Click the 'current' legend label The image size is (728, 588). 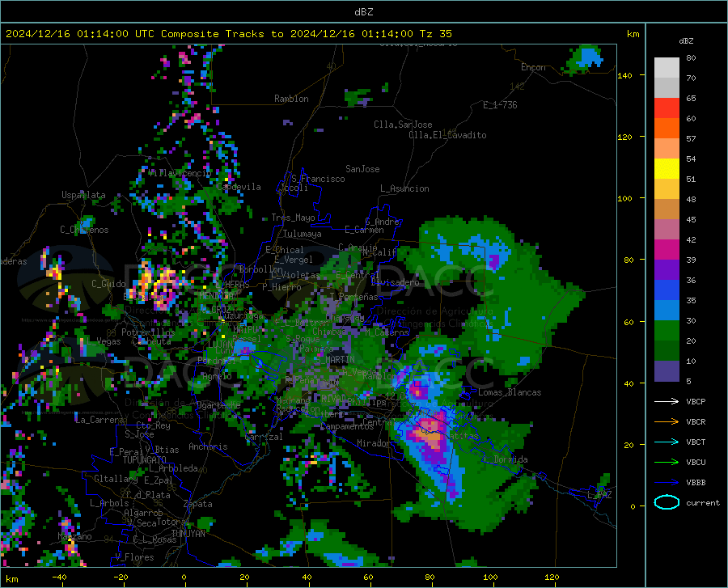coord(703,502)
